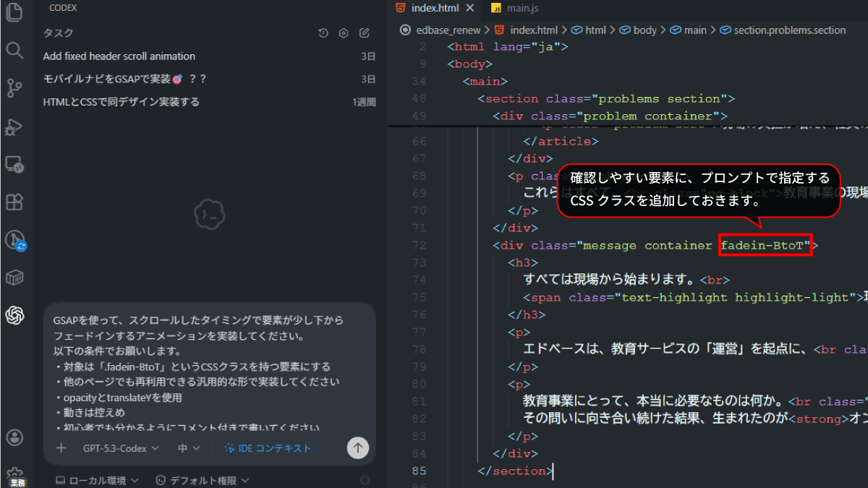Open Codex settings gear icon
Image resolution: width=868 pixels, height=488 pixels.
point(344,33)
